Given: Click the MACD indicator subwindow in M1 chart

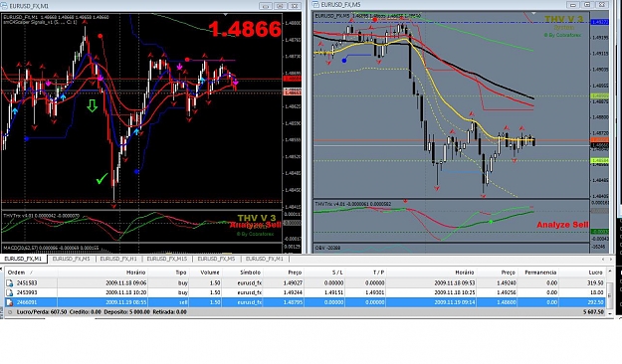Looking at the screenshot, I should coord(141,249).
